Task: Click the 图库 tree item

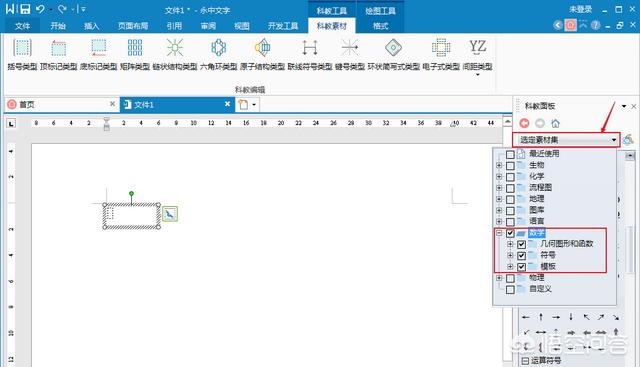Action: tap(536, 210)
